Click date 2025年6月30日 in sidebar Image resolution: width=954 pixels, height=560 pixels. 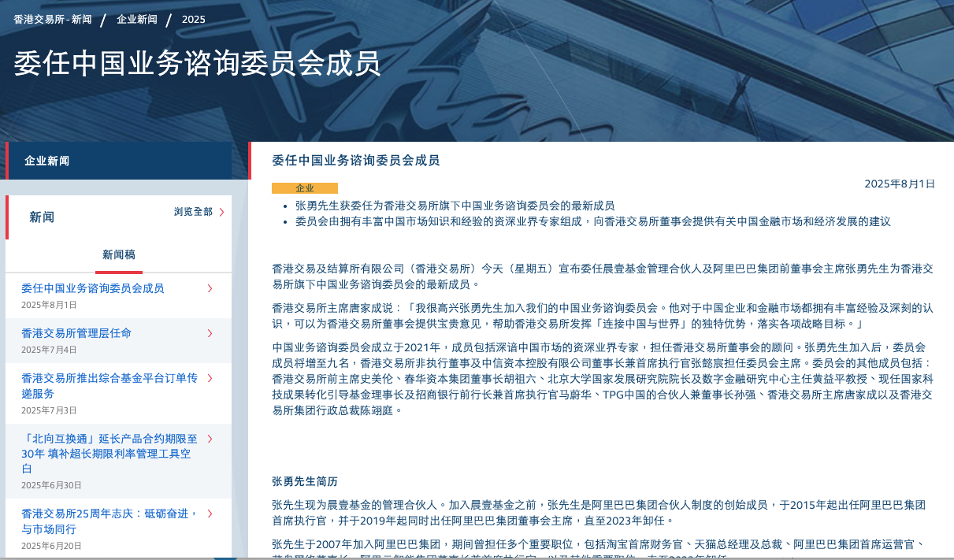click(x=51, y=485)
